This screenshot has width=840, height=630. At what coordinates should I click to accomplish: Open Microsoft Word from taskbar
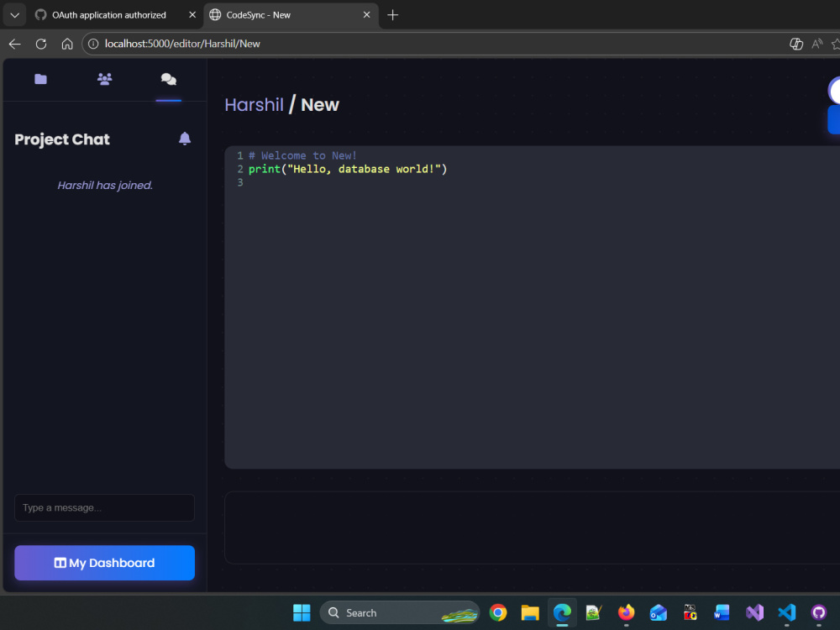722,612
